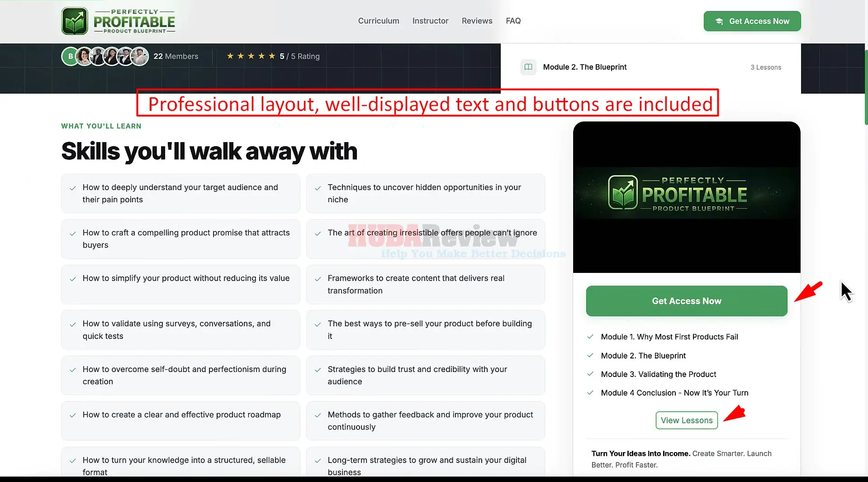868x482 pixels.
Task: Click checkmark beside 'Techniques to uncover hidden opportunities'
Action: [x=318, y=188]
